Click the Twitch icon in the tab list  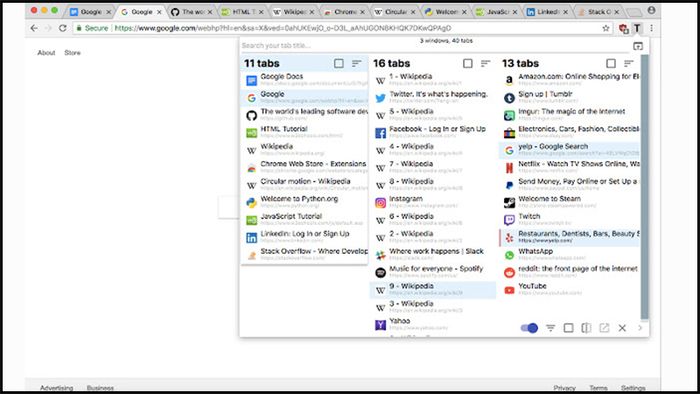tap(509, 220)
